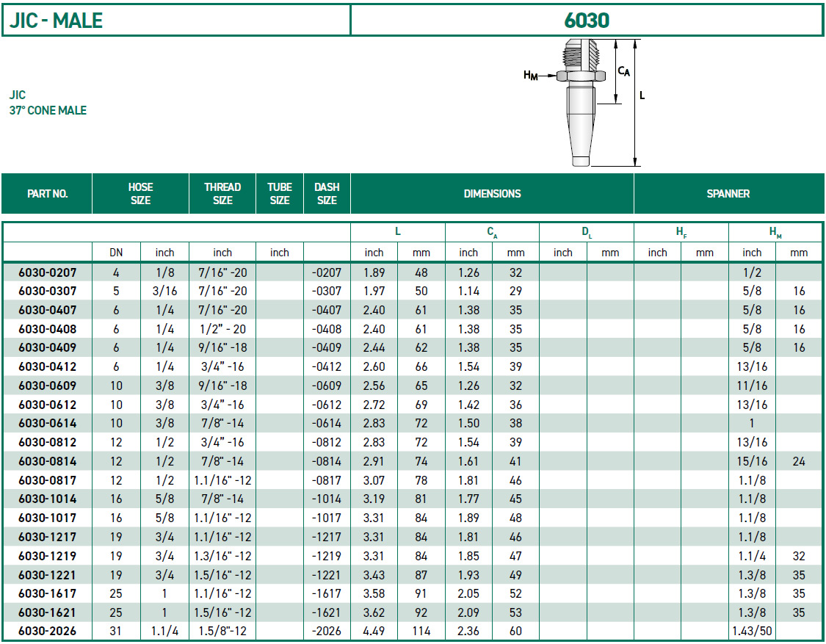The image size is (826, 644).
Task: Select the L inch value 4.49
Action: pos(374,631)
